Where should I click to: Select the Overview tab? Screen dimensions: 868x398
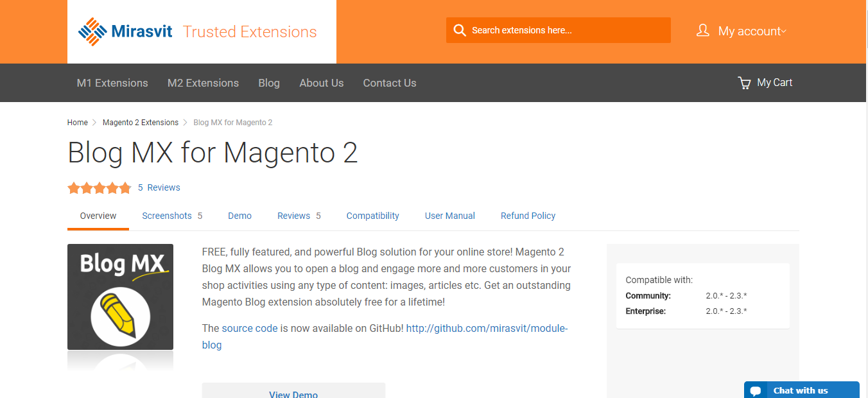[x=98, y=216]
